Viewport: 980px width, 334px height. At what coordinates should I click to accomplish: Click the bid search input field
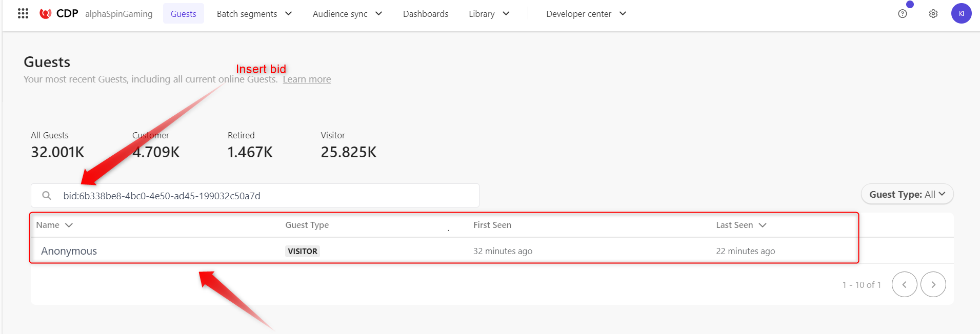267,196
